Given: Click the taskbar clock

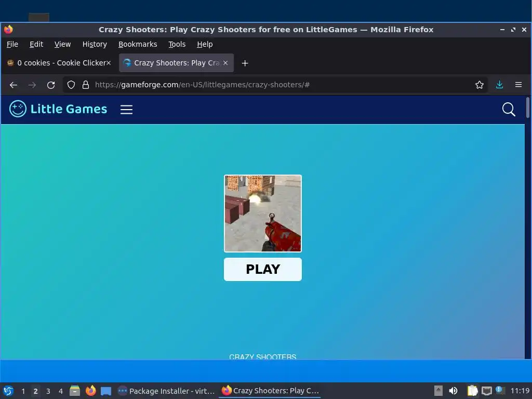Looking at the screenshot, I should [520, 391].
